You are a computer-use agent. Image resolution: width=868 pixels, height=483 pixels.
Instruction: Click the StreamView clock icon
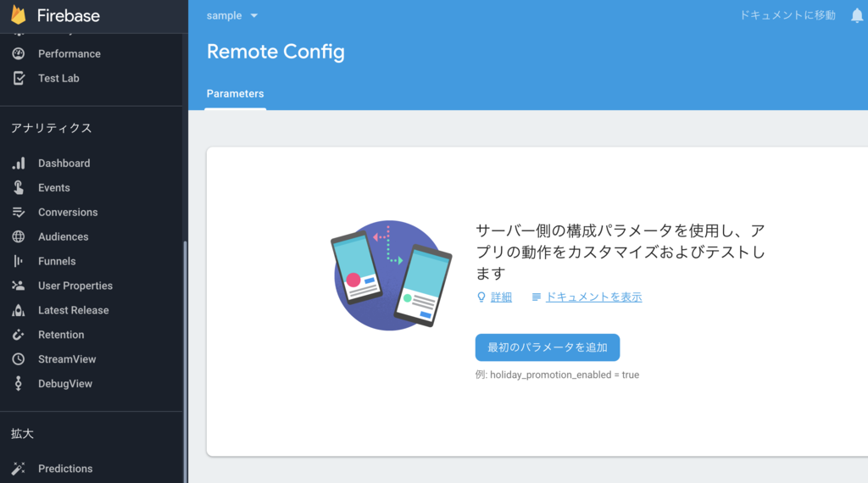point(19,359)
